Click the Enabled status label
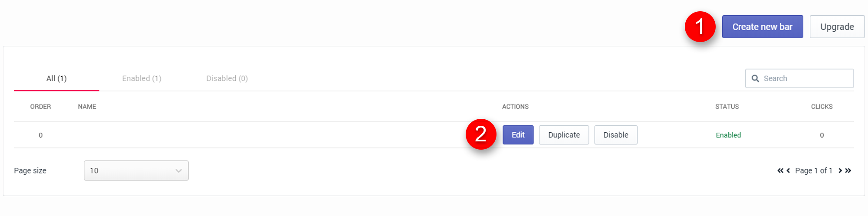The height and width of the screenshot is (216, 868). pyautogui.click(x=728, y=135)
